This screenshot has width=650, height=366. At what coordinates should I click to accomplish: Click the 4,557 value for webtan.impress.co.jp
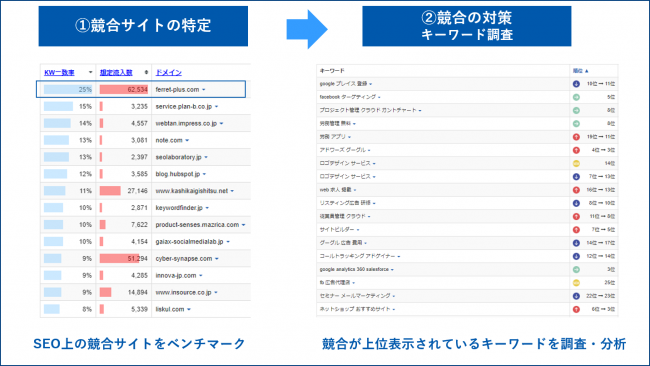coord(139,124)
